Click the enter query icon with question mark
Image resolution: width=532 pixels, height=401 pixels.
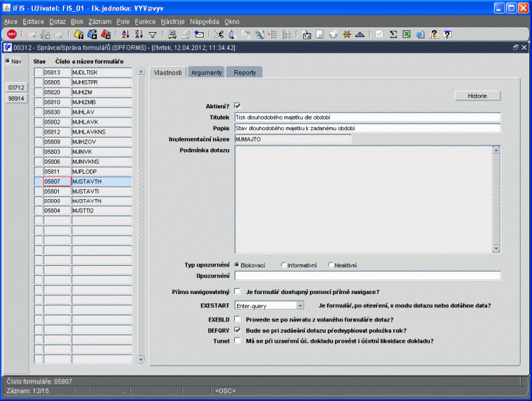[79, 34]
